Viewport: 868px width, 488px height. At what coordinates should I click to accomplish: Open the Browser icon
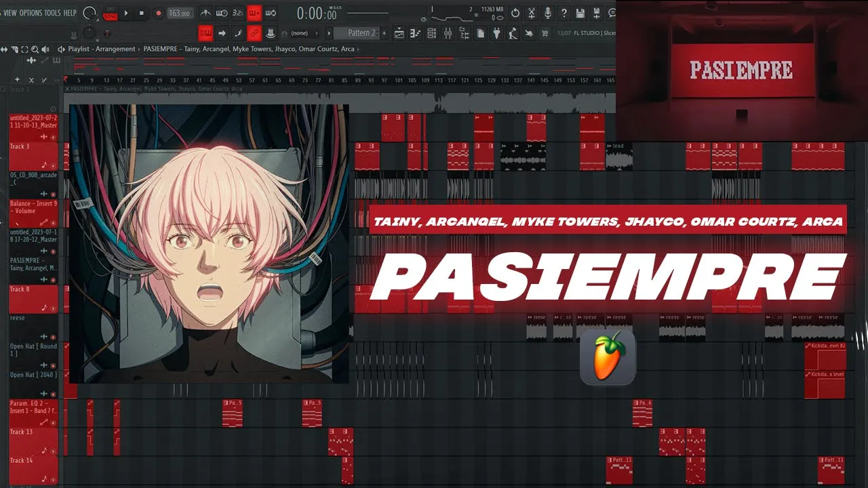[465, 33]
